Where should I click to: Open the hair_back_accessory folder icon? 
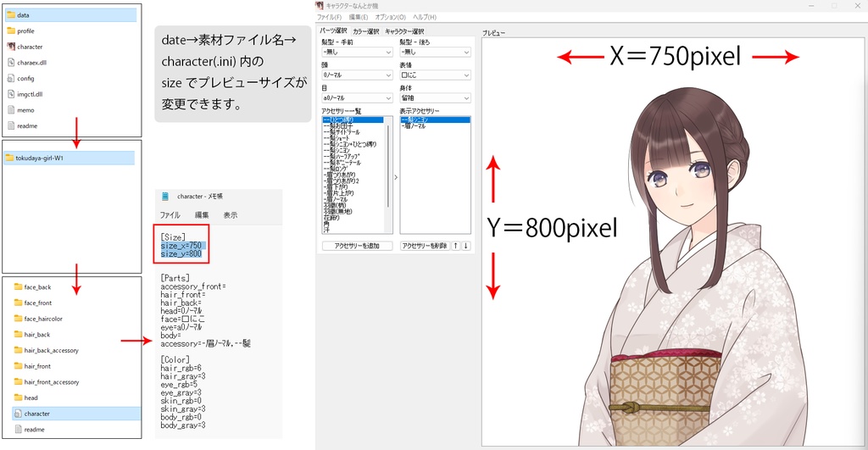point(18,350)
